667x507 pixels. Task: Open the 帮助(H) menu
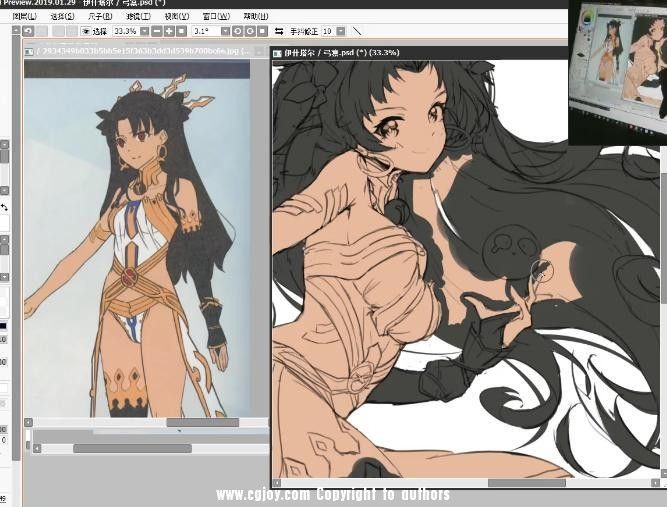pyautogui.click(x=255, y=17)
